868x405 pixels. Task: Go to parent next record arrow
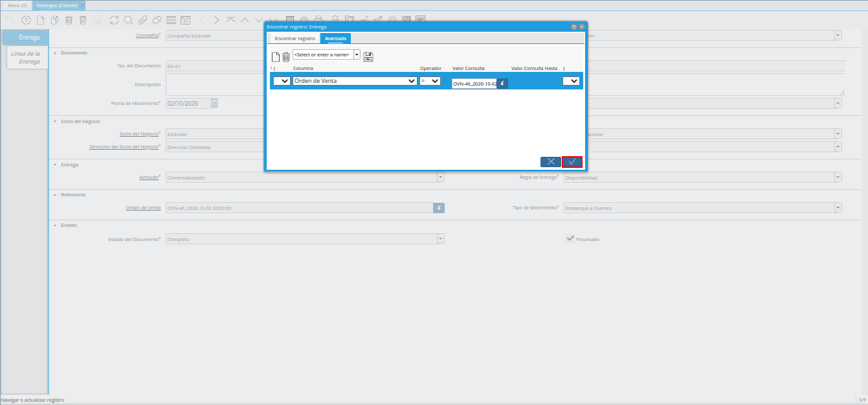[x=216, y=20]
